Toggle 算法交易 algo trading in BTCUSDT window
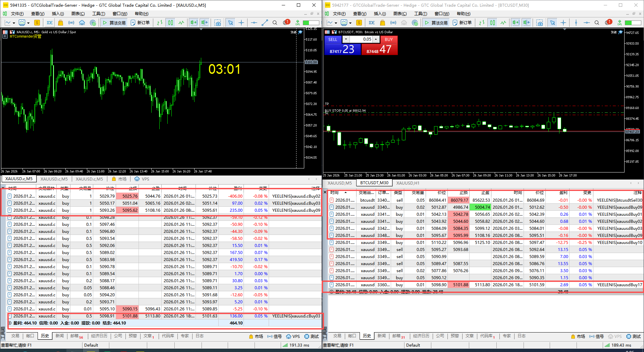The image size is (644, 352). tap(436, 23)
